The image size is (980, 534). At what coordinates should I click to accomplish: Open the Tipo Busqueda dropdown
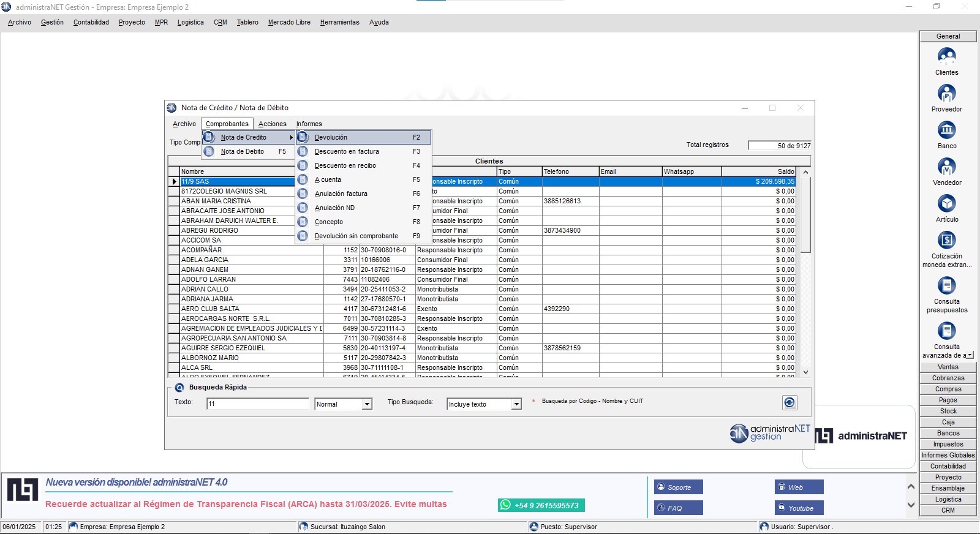(516, 404)
